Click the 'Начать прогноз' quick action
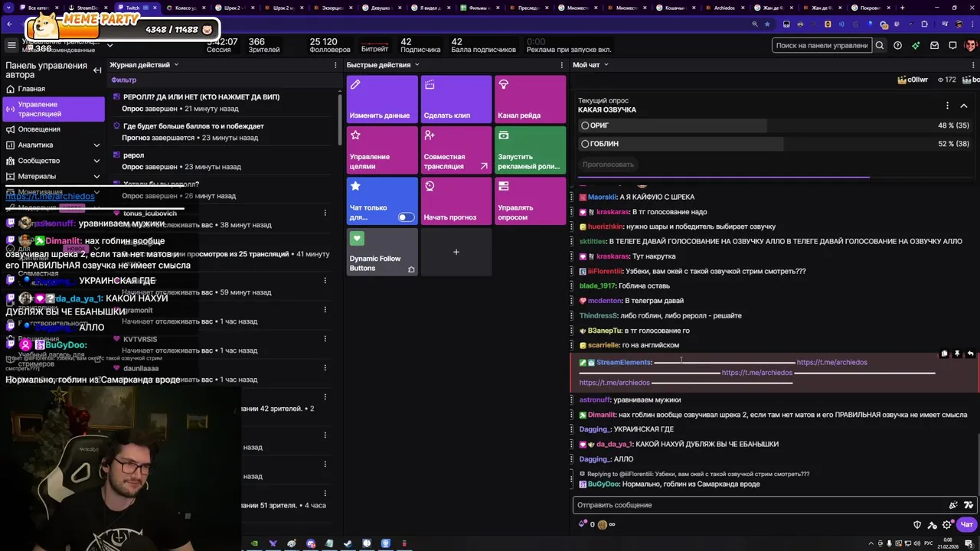980x551 pixels. tap(456, 201)
